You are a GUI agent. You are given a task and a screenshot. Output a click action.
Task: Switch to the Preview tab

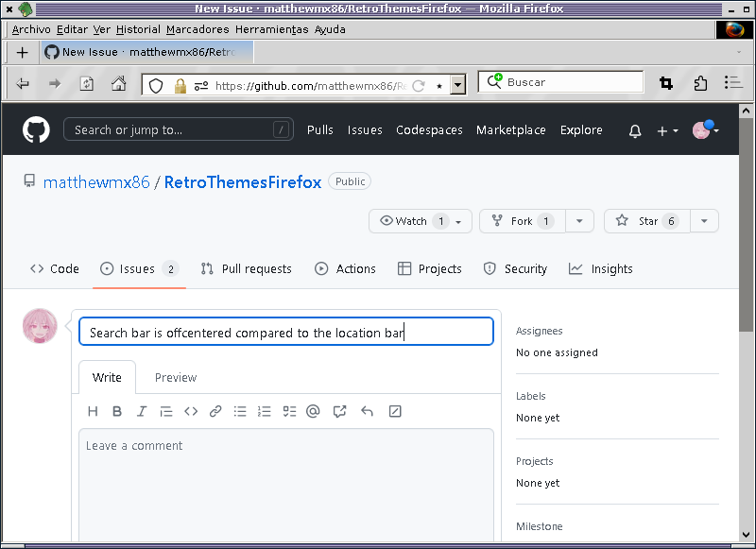176,377
